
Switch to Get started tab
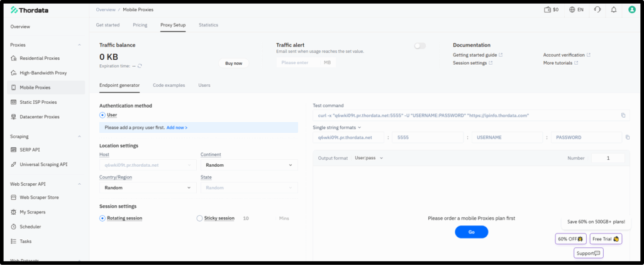coord(108,25)
